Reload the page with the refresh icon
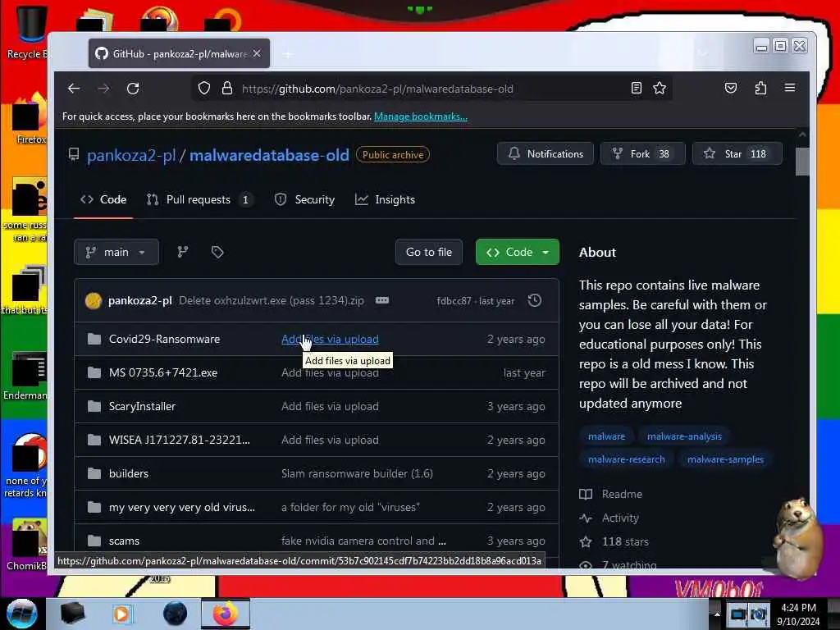Image resolution: width=840 pixels, height=630 pixels. click(133, 89)
